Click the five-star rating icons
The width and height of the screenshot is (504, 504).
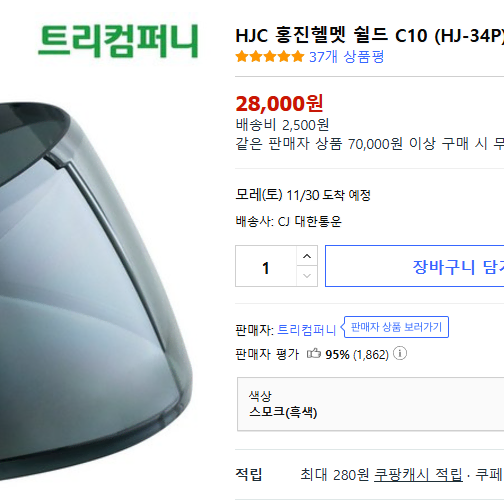pyautogui.click(x=270, y=57)
